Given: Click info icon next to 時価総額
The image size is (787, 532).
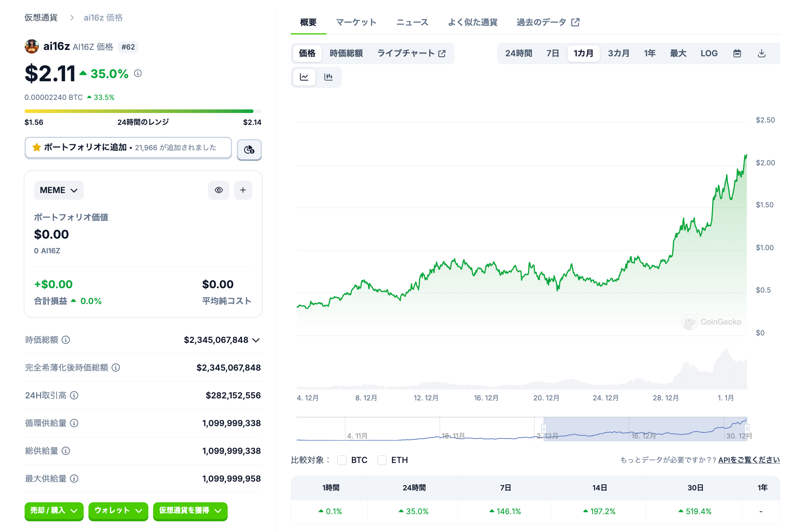Looking at the screenshot, I should [x=66, y=340].
